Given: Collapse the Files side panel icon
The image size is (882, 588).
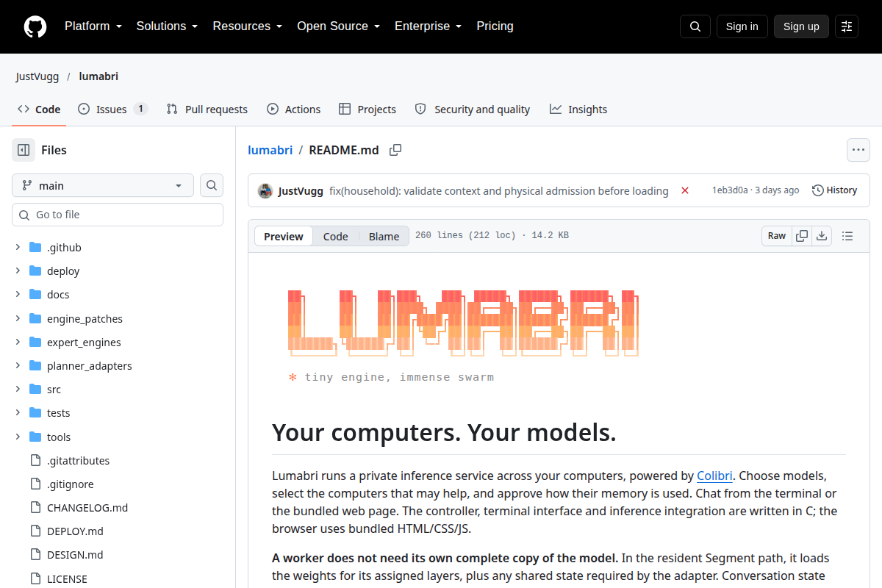Looking at the screenshot, I should (24, 150).
